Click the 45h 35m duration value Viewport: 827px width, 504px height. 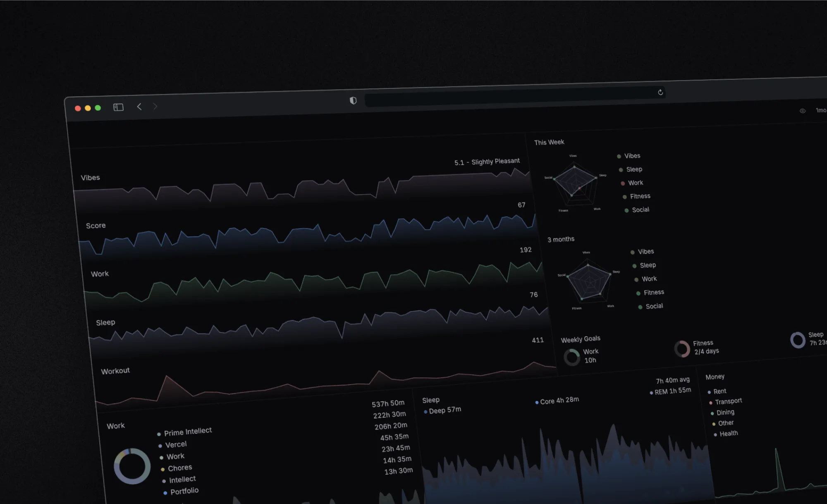click(394, 437)
